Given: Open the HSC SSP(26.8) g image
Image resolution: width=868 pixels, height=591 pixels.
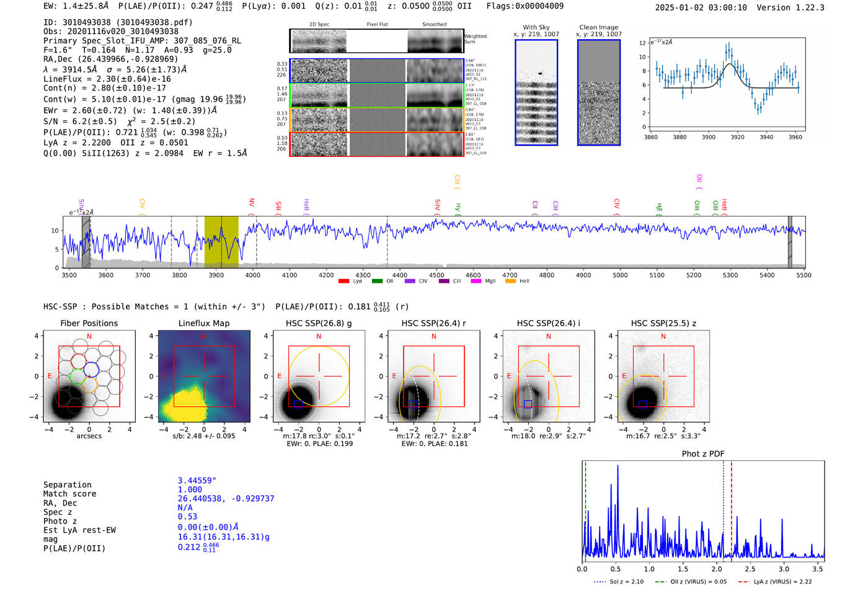Looking at the screenshot, I should (319, 376).
